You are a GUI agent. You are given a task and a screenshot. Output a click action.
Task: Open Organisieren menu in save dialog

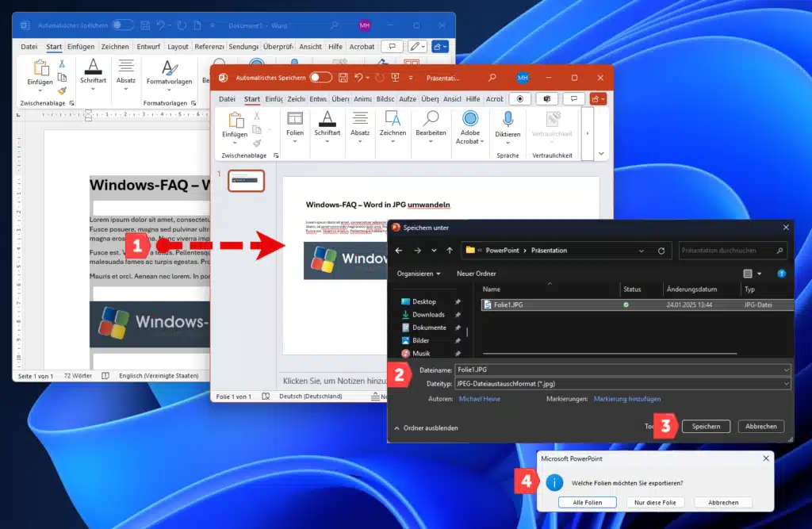click(x=419, y=274)
